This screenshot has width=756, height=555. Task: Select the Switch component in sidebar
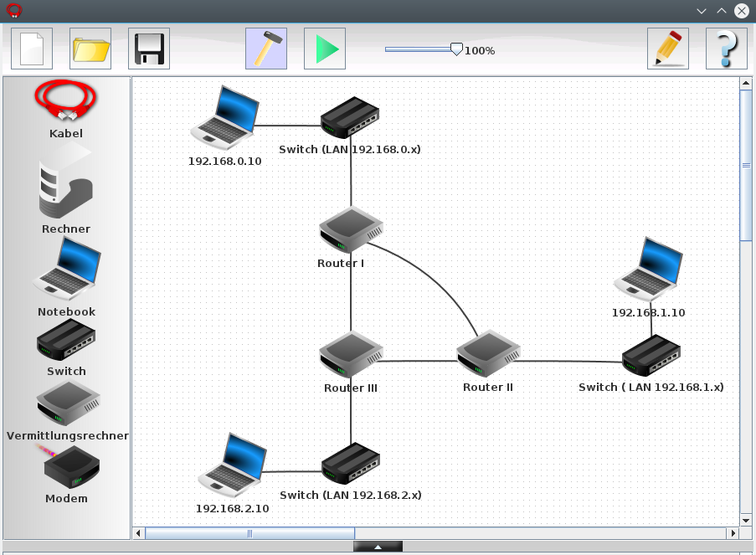(x=66, y=340)
